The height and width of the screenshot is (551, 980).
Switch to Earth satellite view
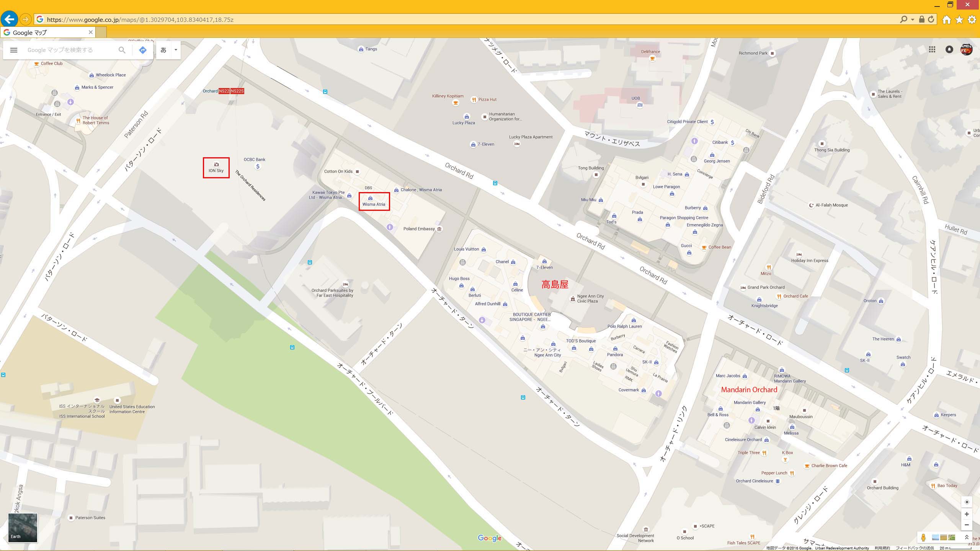23,528
